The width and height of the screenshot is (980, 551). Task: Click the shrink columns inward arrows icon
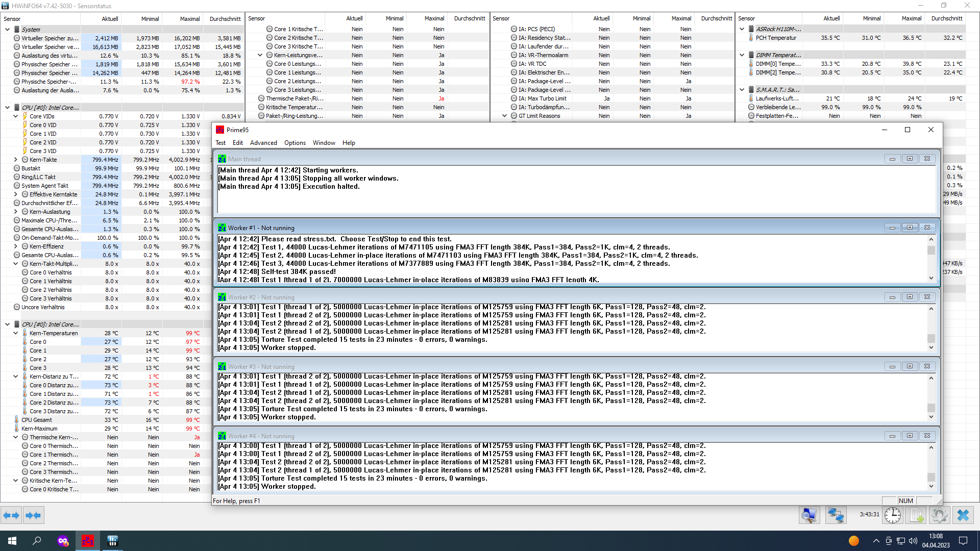tap(33, 515)
